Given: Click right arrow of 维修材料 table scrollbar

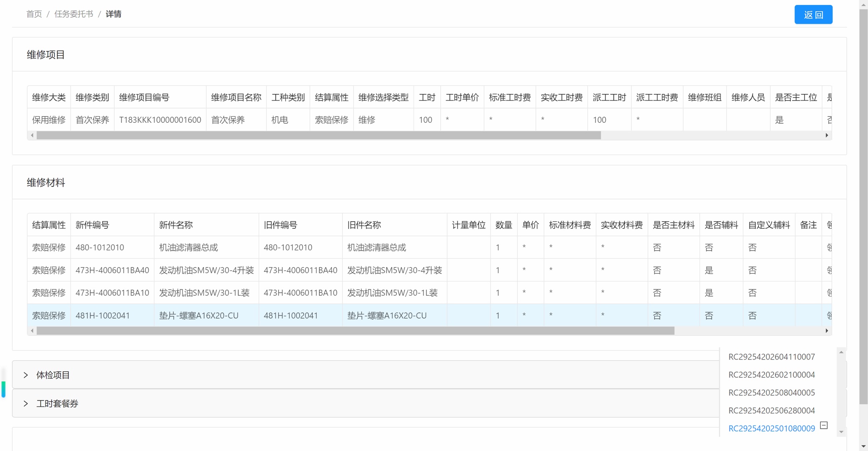Looking at the screenshot, I should click(x=827, y=331).
